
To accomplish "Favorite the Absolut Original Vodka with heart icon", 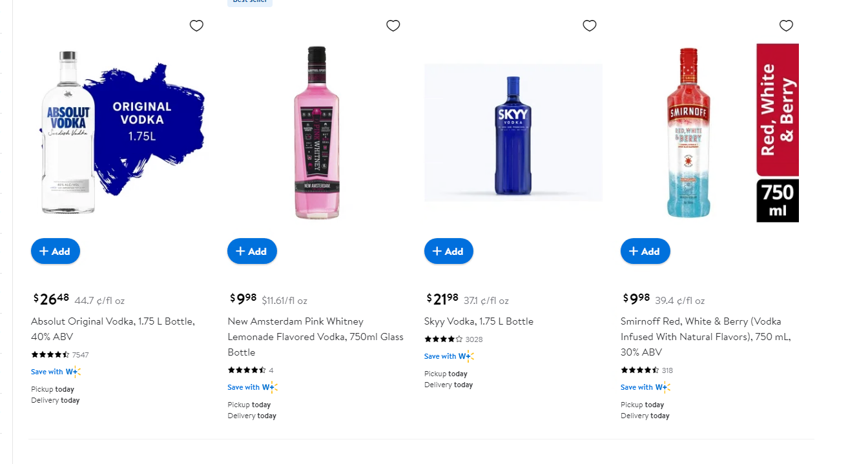I will pos(196,26).
